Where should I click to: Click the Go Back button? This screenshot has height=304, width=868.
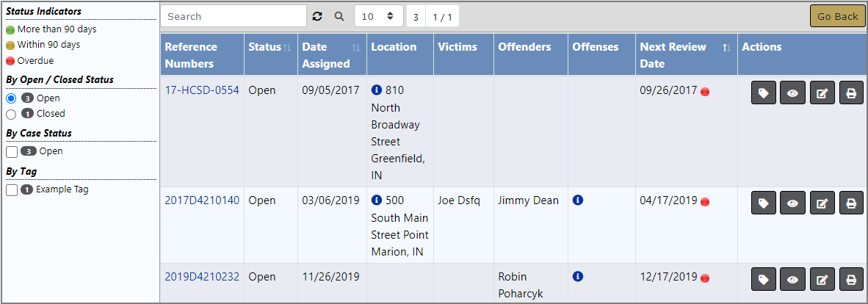836,16
